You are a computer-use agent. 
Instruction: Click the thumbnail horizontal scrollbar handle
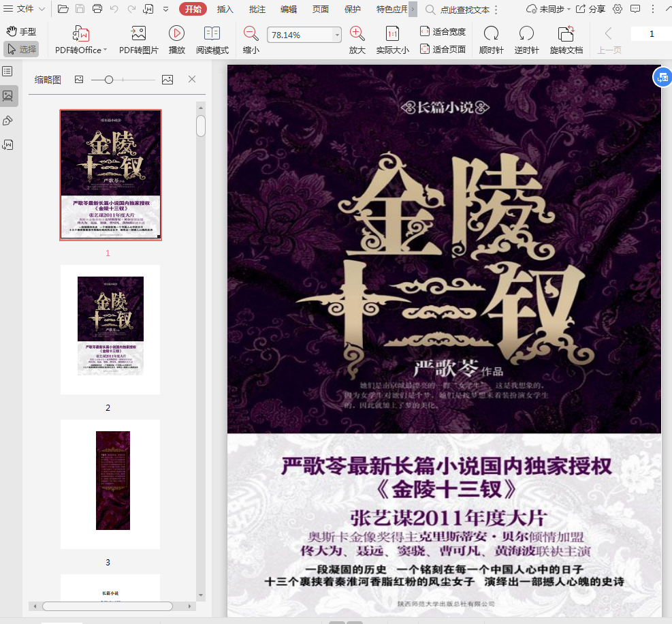tap(108, 606)
